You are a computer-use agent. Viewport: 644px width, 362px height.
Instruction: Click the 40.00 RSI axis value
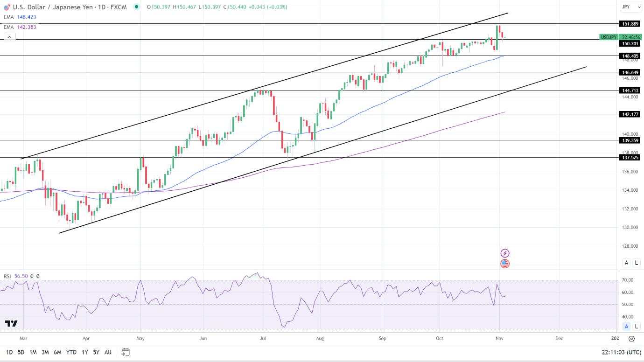point(628,317)
